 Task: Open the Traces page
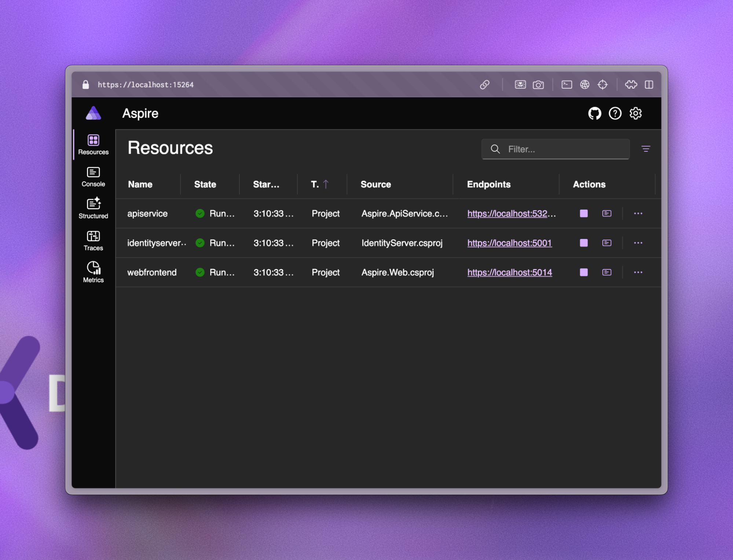point(93,240)
